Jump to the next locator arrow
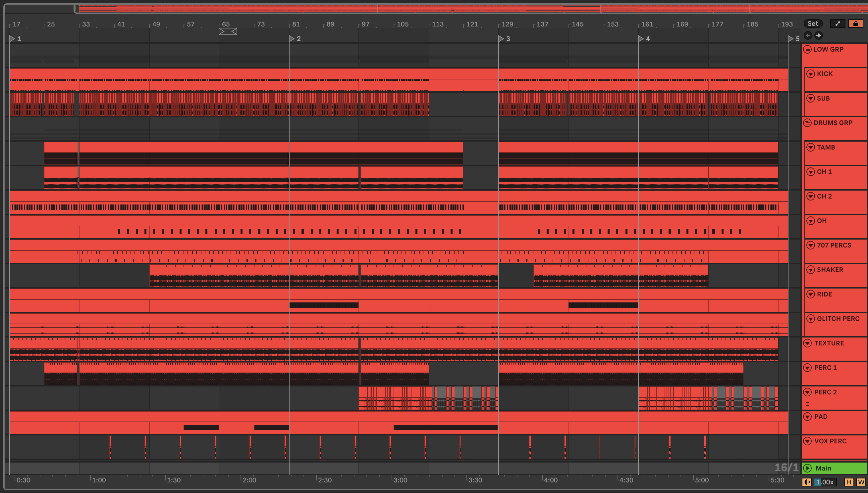The image size is (868, 493). tap(819, 35)
